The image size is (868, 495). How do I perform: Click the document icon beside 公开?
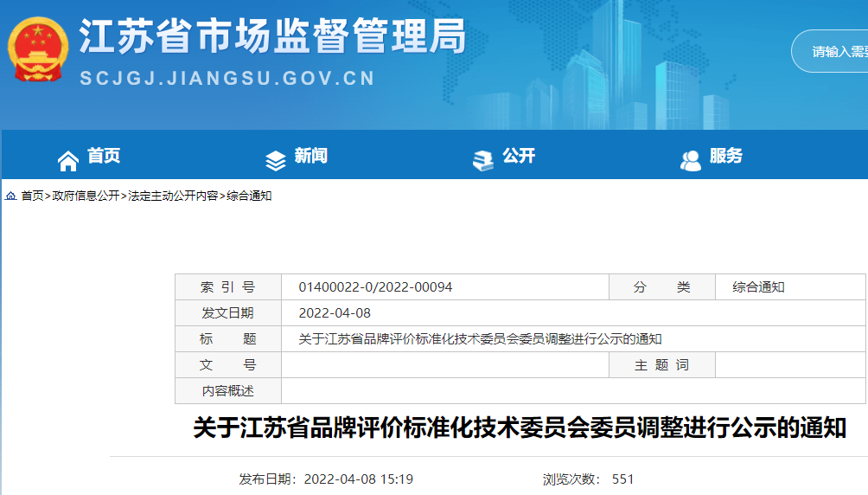pos(483,161)
